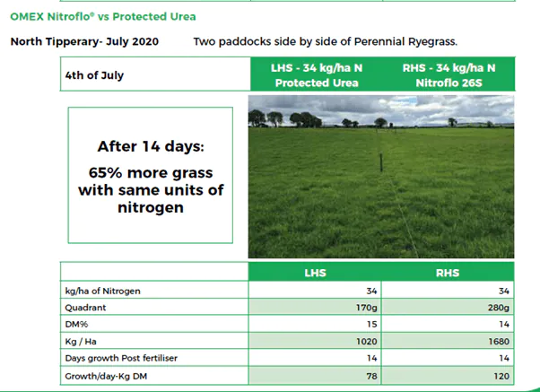Click the 'After 14 days:' text
540x392 pixels.
point(151,146)
